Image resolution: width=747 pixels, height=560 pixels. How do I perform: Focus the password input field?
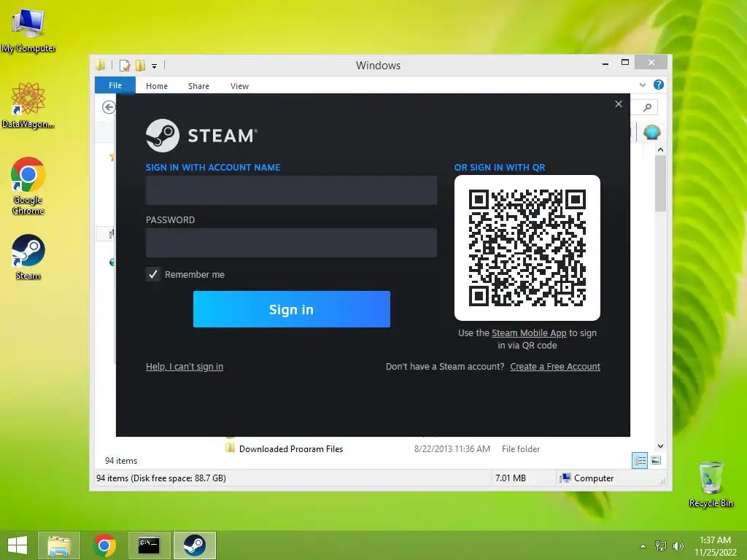tap(291, 242)
